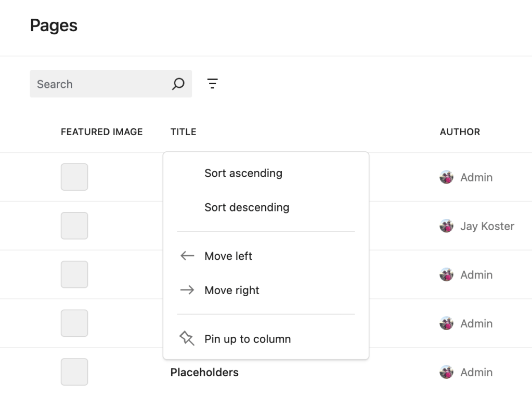Screen dimensions: 532x395
Task: Open the Author column header menu
Action: (x=460, y=132)
